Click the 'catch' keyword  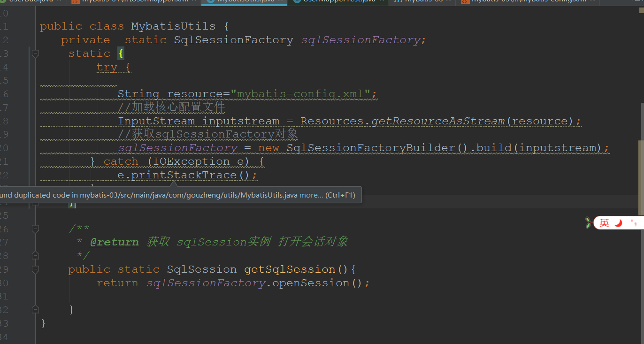coord(121,161)
